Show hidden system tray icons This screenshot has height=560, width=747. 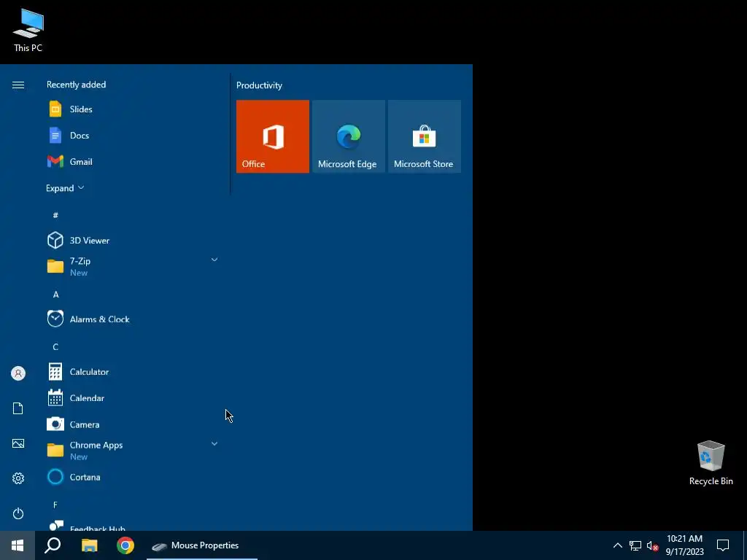pos(617,545)
